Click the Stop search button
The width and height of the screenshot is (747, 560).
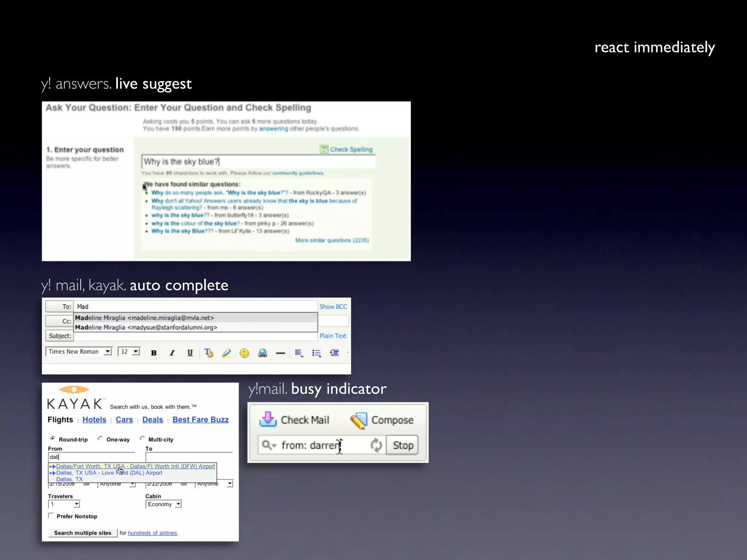click(x=403, y=445)
